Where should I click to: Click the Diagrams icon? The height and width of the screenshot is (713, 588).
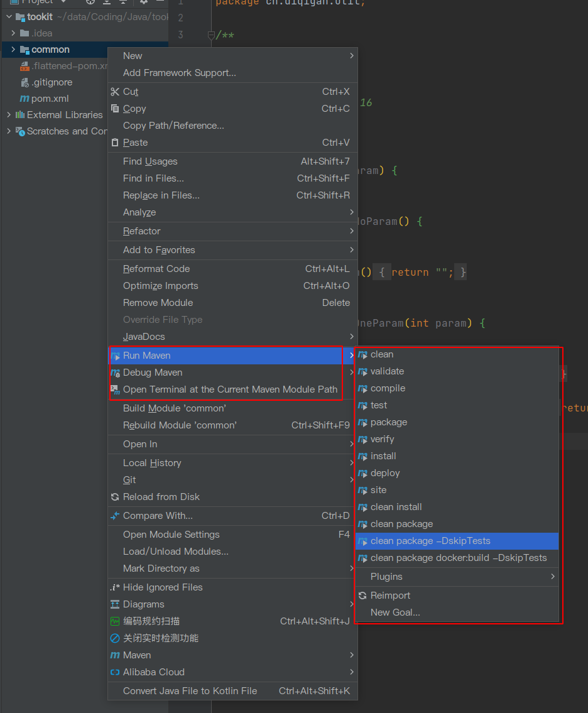(x=115, y=604)
